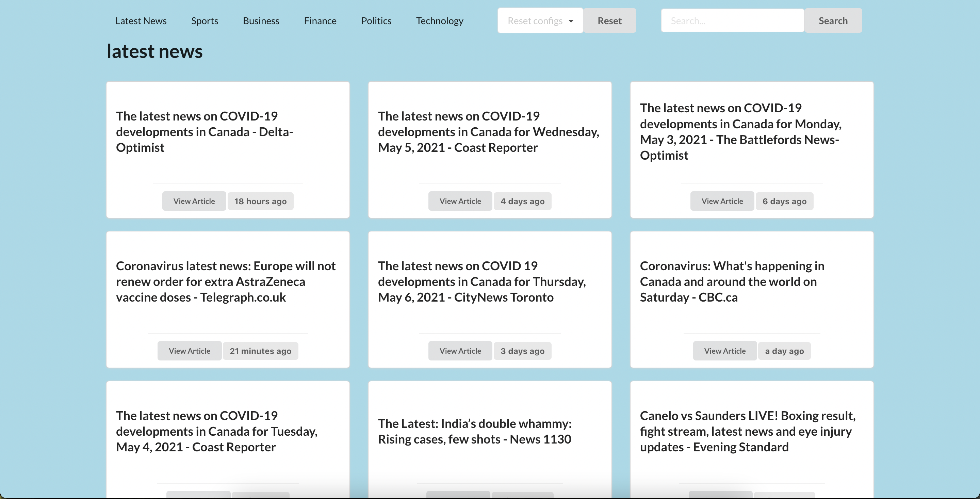View Article for Telegraph AstraZeneca story

point(190,351)
